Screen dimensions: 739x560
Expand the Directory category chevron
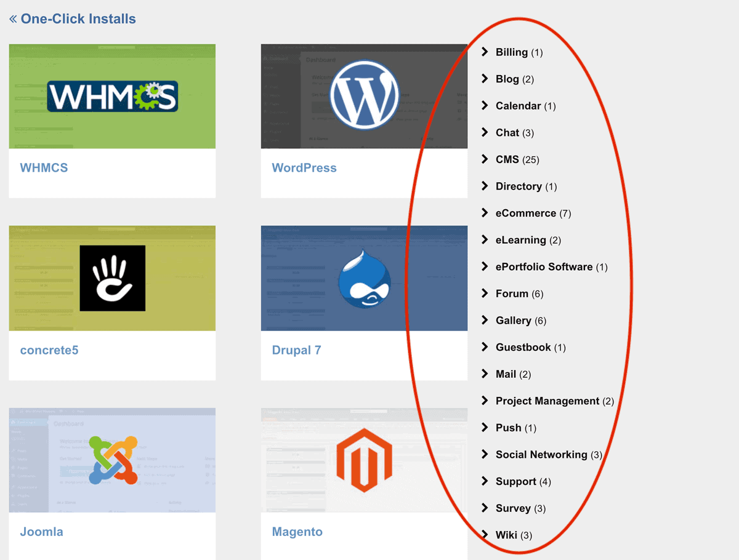click(485, 186)
